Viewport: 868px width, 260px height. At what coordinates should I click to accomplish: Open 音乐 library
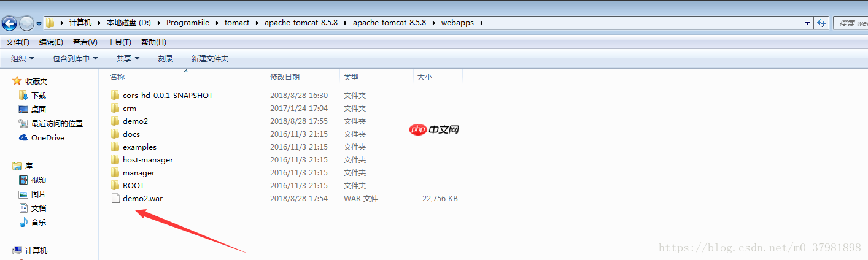click(39, 222)
